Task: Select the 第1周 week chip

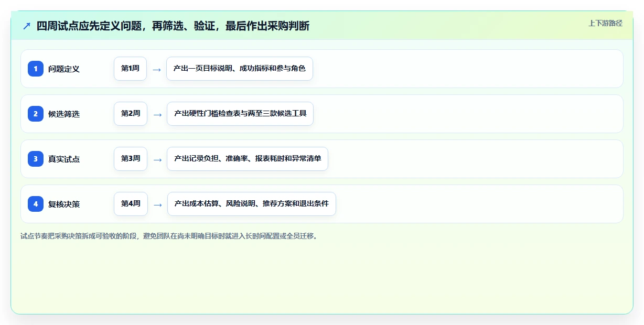Action: click(x=130, y=69)
